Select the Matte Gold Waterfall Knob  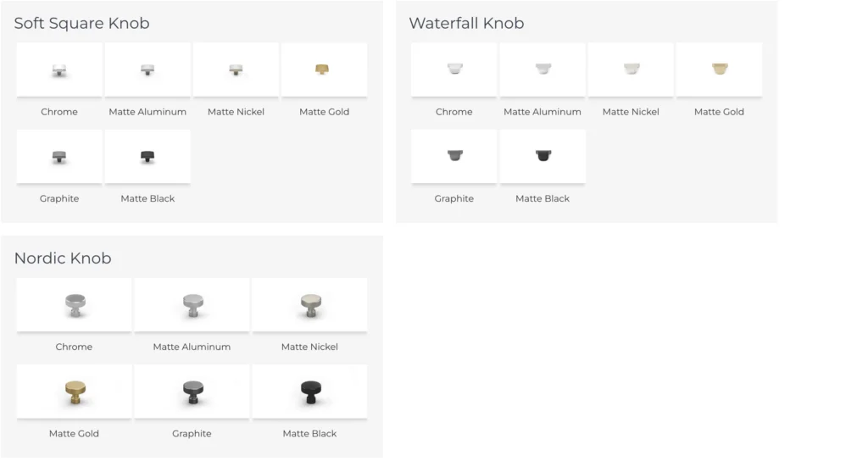point(719,69)
